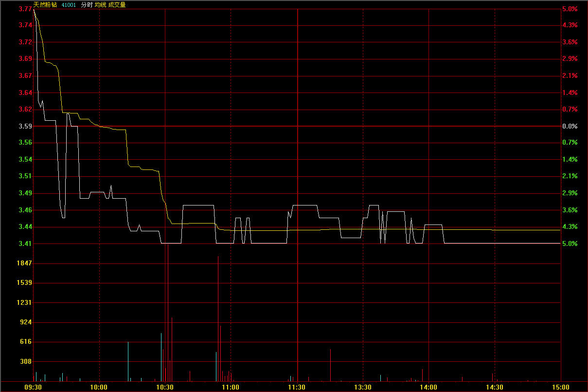
Task: Click the 1847 volume axis label
Action: pyautogui.click(x=24, y=263)
